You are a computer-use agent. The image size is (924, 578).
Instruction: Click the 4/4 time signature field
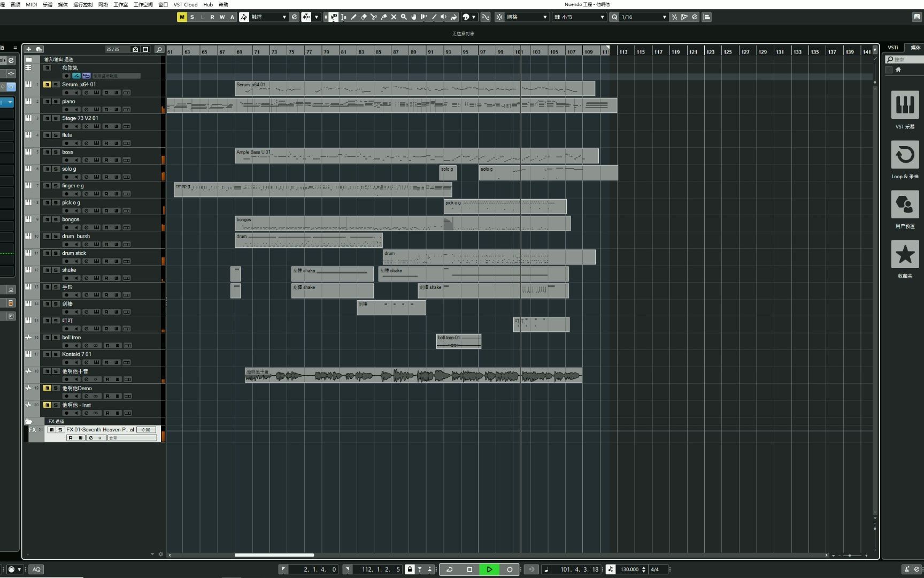pyautogui.click(x=654, y=569)
